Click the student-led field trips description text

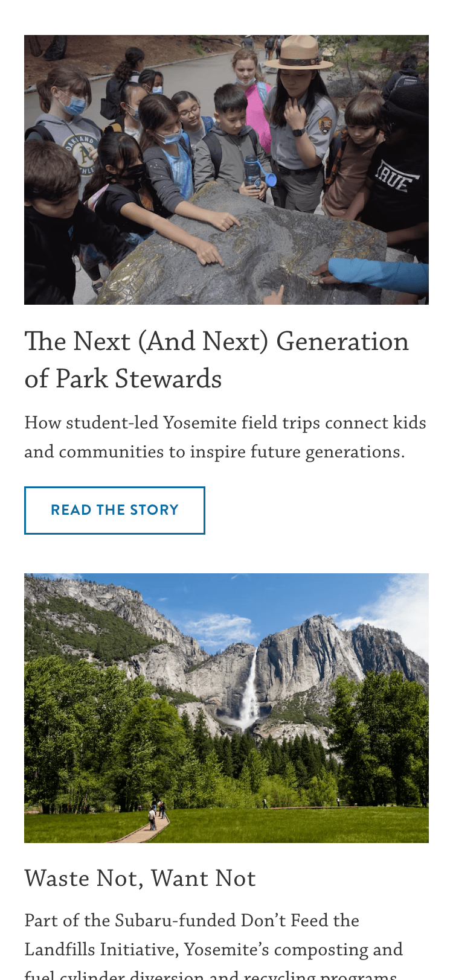coord(225,437)
